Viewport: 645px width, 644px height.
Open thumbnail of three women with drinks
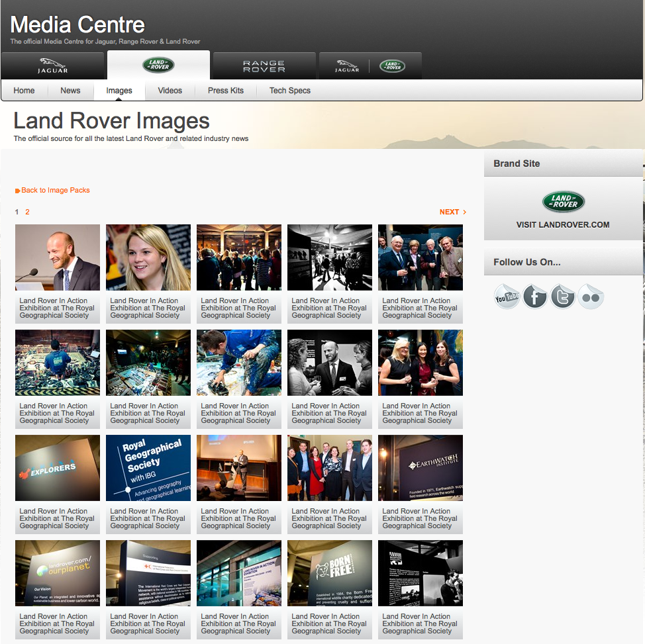point(421,363)
